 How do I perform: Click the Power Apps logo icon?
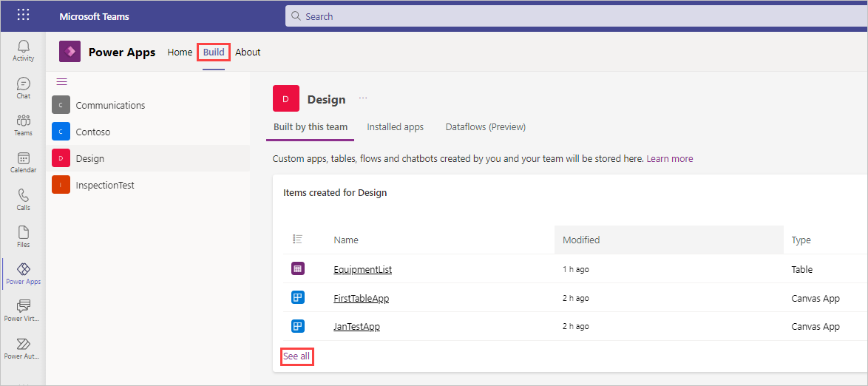[x=69, y=52]
